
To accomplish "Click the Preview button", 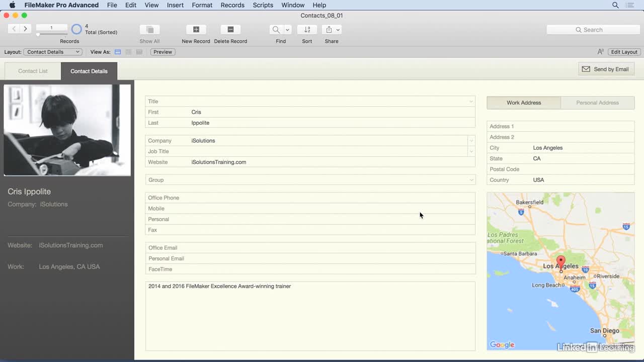I will [x=163, y=52].
